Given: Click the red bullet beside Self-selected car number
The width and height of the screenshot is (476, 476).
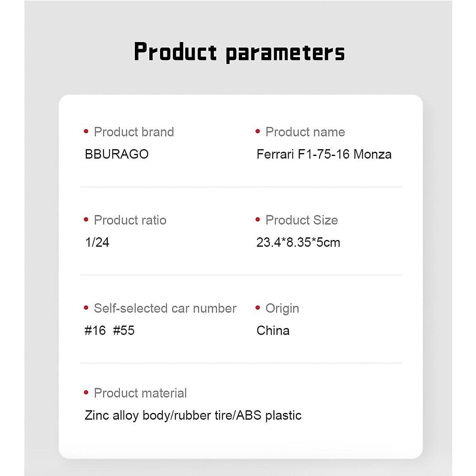Looking at the screenshot, I should 86,307.
